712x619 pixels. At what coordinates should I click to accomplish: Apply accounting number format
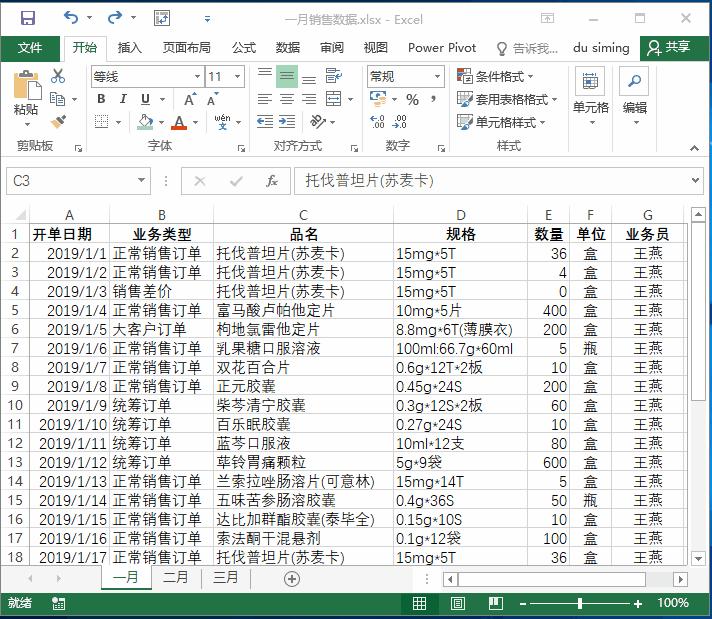[378, 99]
